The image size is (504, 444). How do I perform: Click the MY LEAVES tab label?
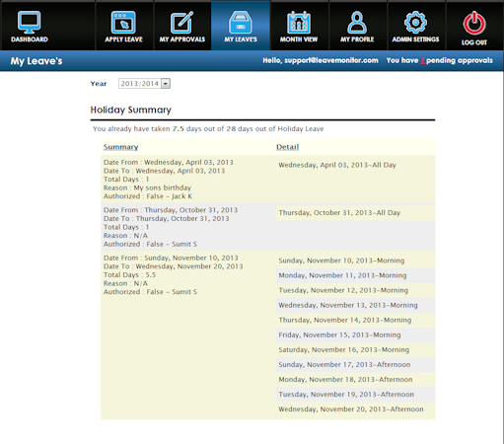coord(241,39)
